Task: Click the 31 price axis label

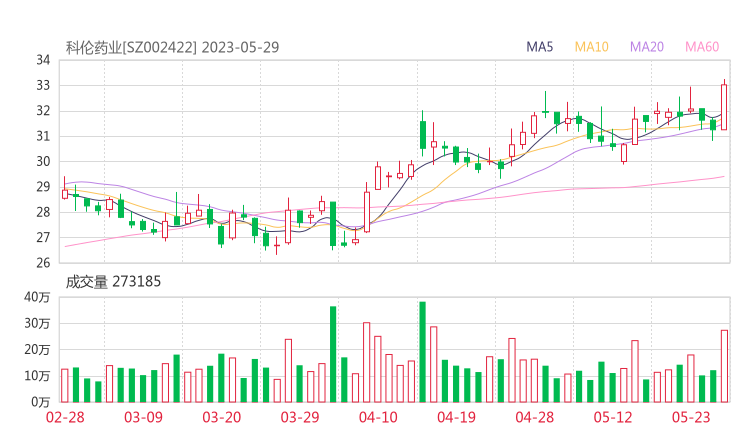Action: pos(43,136)
